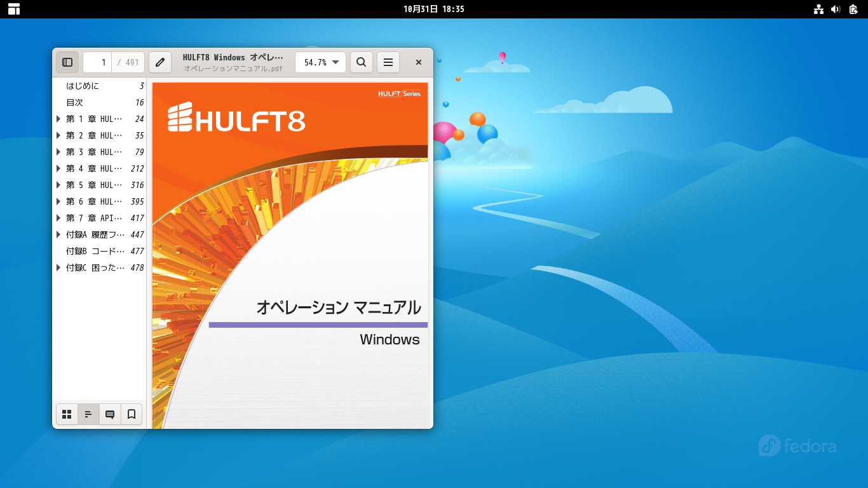868x488 pixels.
Task: Click page number 212 in outline
Action: coord(137,168)
